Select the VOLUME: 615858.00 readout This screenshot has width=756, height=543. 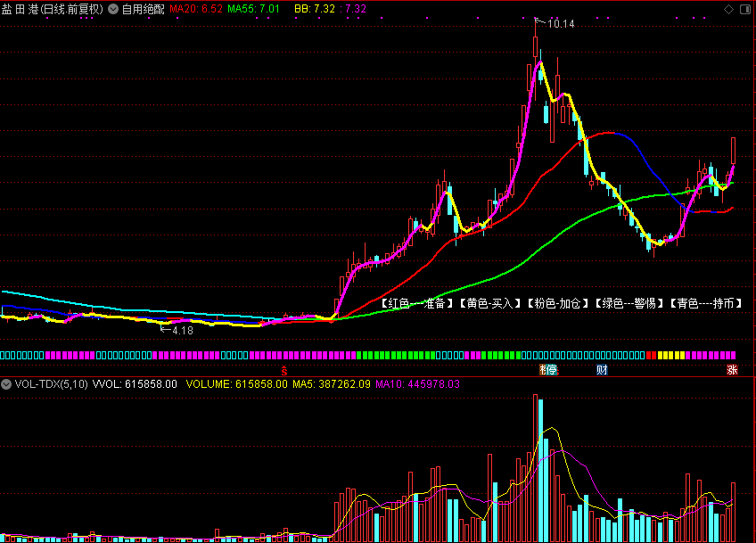tap(237, 384)
